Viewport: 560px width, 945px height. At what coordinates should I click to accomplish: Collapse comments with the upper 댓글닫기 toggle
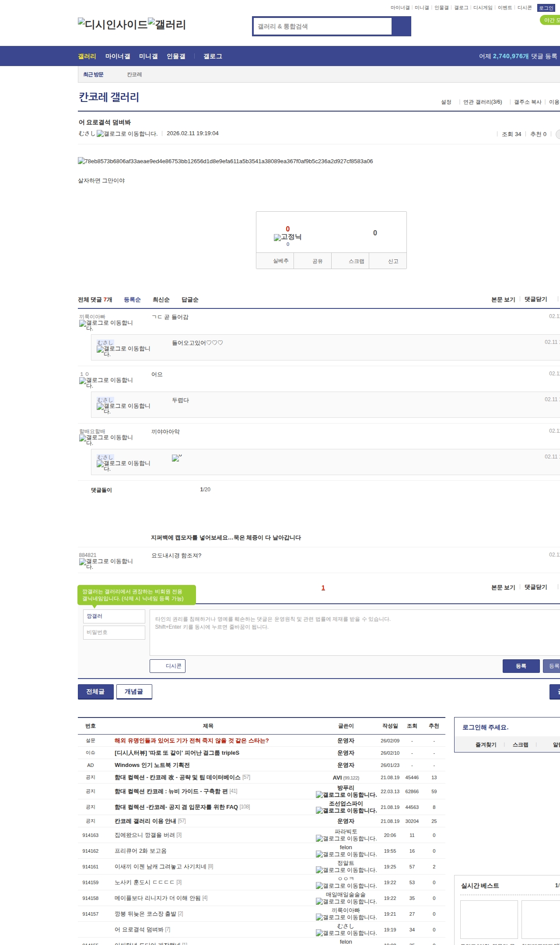(535, 299)
